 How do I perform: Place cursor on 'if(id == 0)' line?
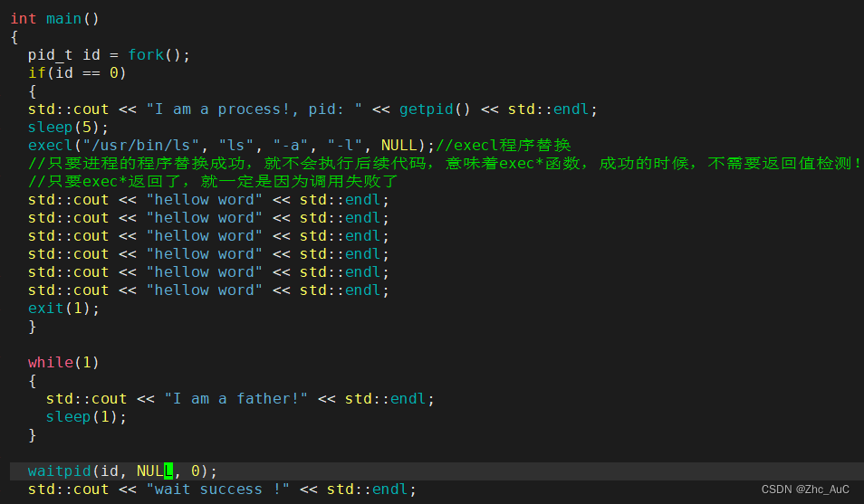(77, 73)
